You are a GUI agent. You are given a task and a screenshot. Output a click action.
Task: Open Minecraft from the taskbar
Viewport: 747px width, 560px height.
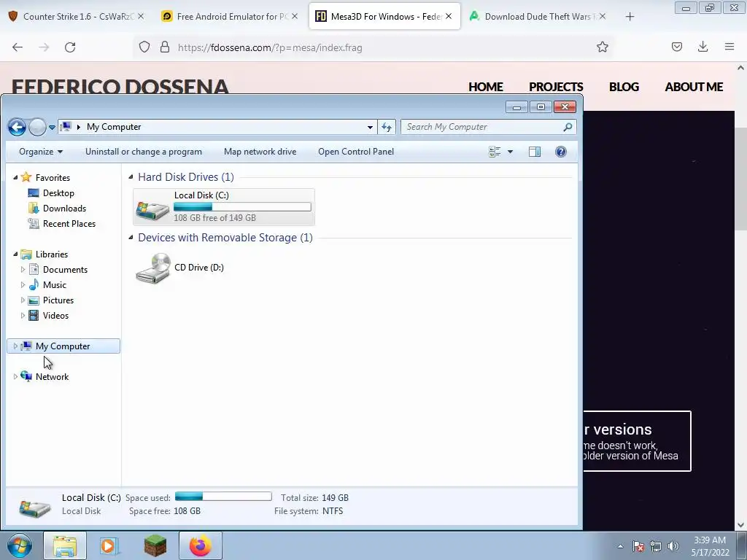[155, 545]
